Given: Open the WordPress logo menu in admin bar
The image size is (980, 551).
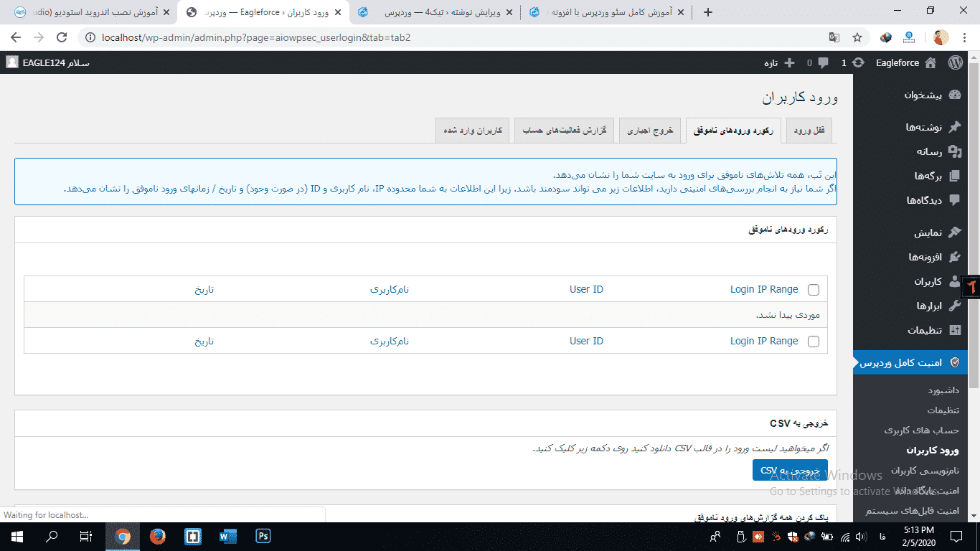Looking at the screenshot, I should [x=955, y=62].
